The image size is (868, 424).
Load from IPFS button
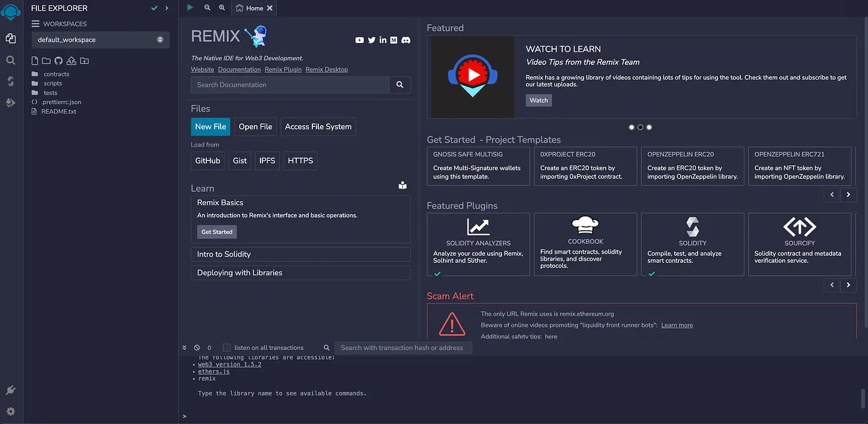pyautogui.click(x=267, y=160)
